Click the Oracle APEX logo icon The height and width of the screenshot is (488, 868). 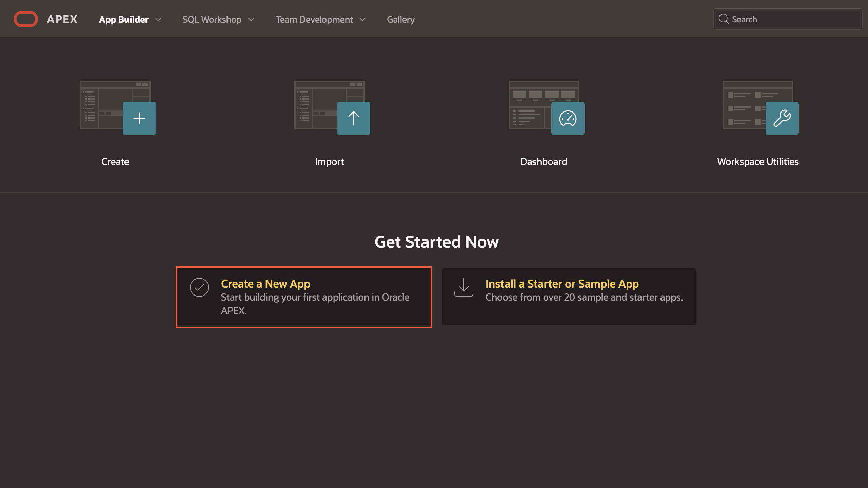coord(26,19)
